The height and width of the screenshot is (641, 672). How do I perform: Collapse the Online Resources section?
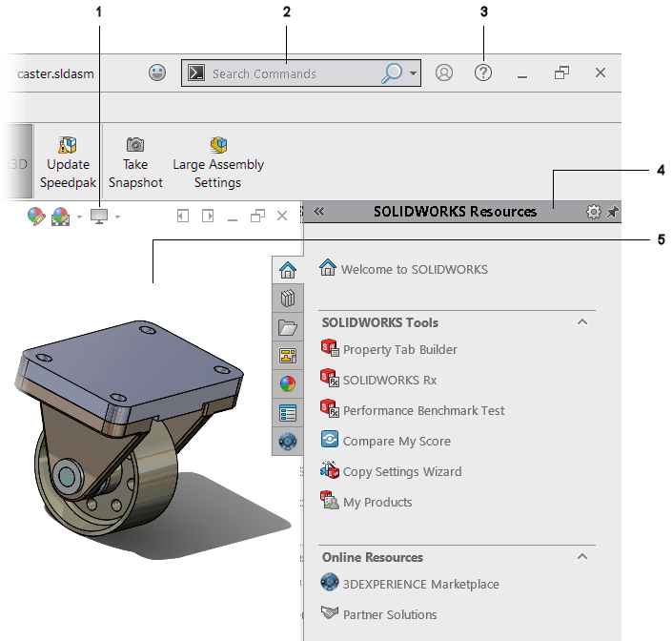click(x=582, y=557)
